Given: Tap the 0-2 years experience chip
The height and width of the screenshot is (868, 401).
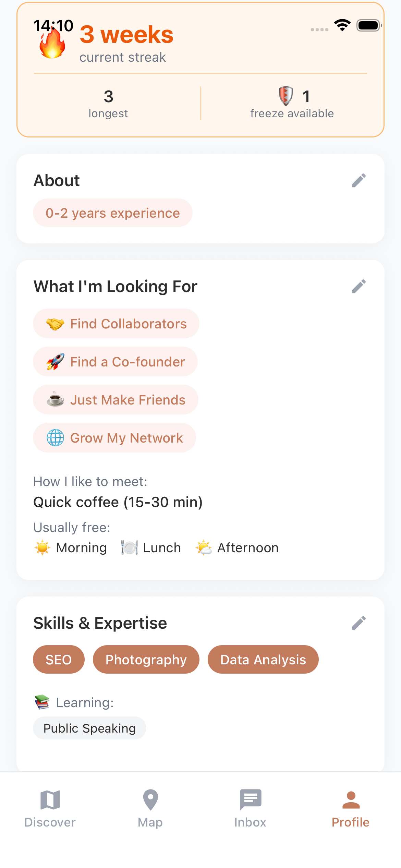Looking at the screenshot, I should click(x=113, y=213).
